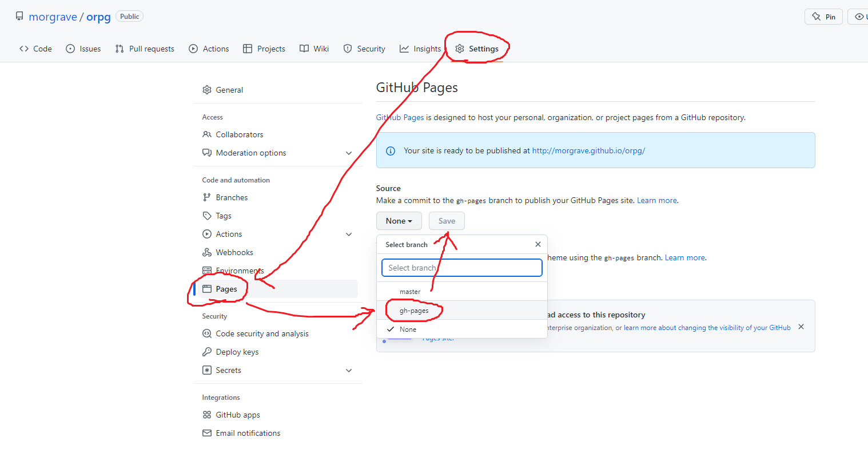
Task: Click the Secrets asterisk icon
Action: [x=207, y=370]
